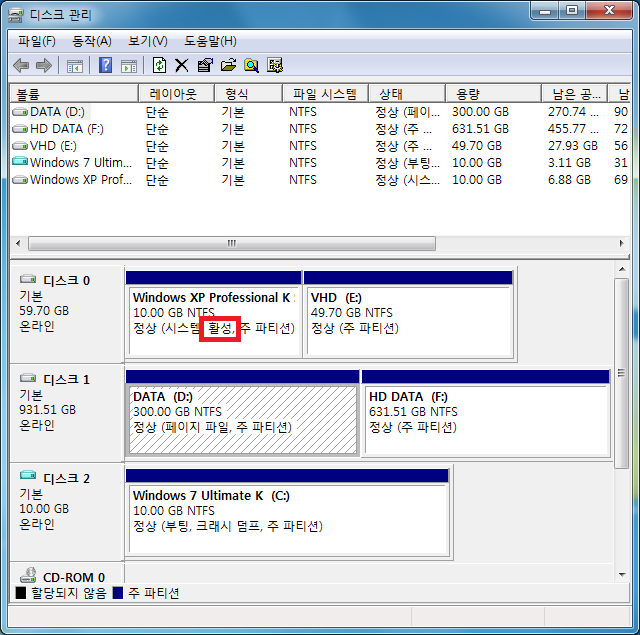Sort by 볼륨 column header
This screenshot has width=640, height=635.
pos(73,94)
